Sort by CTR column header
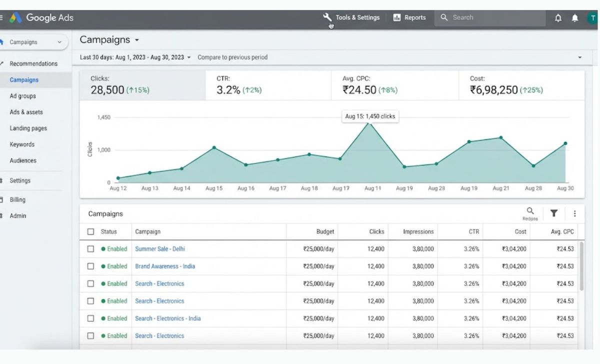600x364 pixels. pyautogui.click(x=474, y=231)
